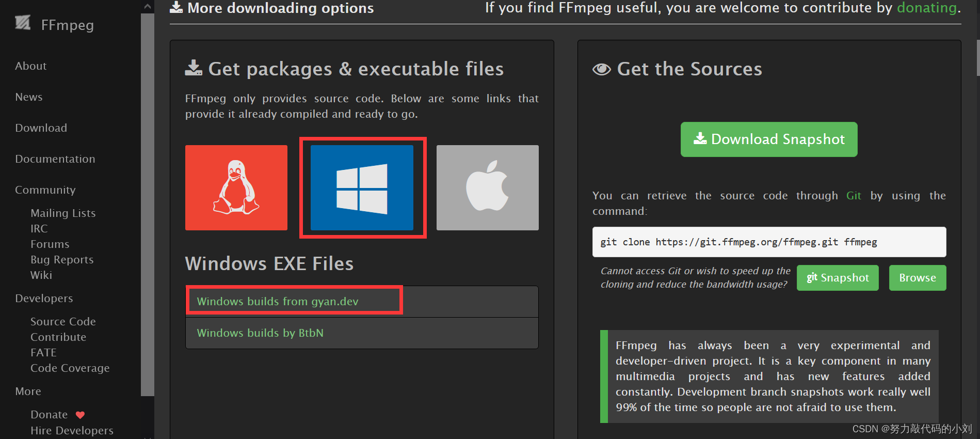Viewport: 980px width, 439px height.
Task: Click the FFmpeg logo icon in sidebar
Action: click(x=23, y=22)
